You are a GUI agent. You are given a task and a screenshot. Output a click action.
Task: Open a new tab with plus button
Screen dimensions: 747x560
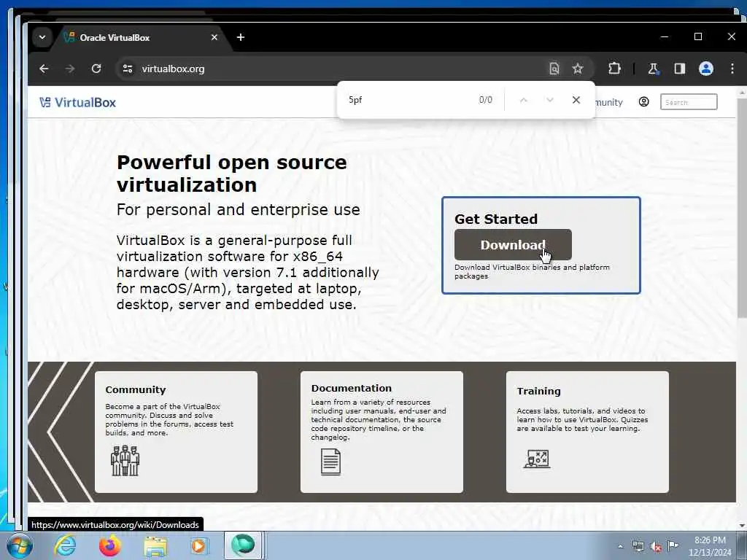point(241,37)
